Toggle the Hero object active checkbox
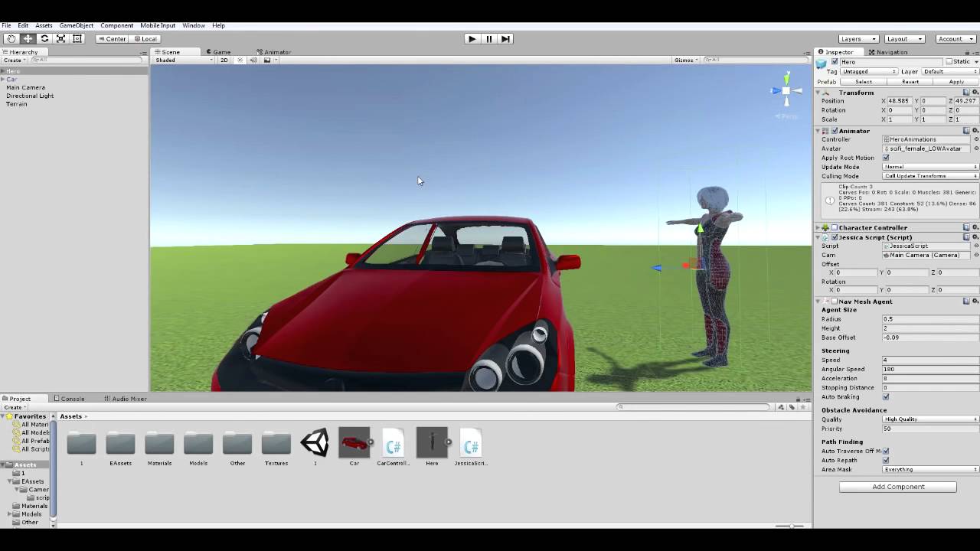 coord(835,62)
